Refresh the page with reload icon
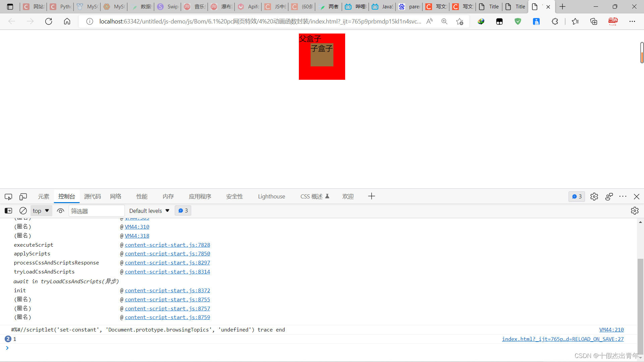Screen dimensions: 644x362 point(49,21)
